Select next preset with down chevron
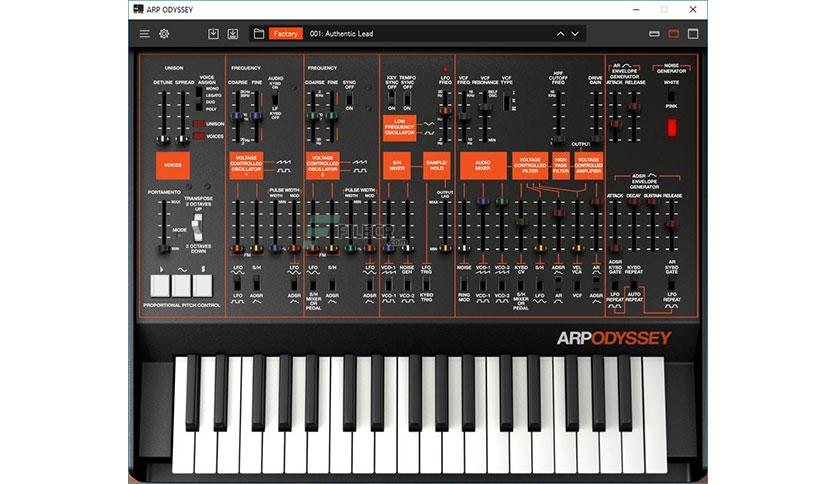This screenshot has height=484, width=836. 575,34
